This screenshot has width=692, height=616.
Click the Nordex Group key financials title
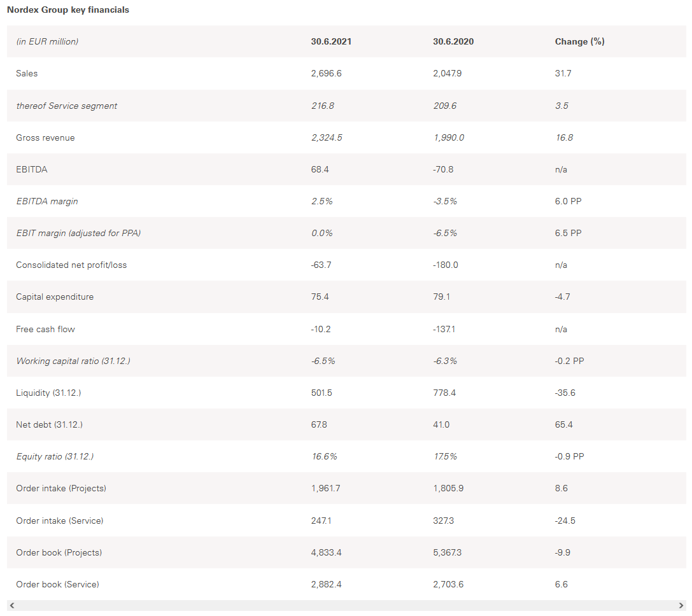point(68,10)
